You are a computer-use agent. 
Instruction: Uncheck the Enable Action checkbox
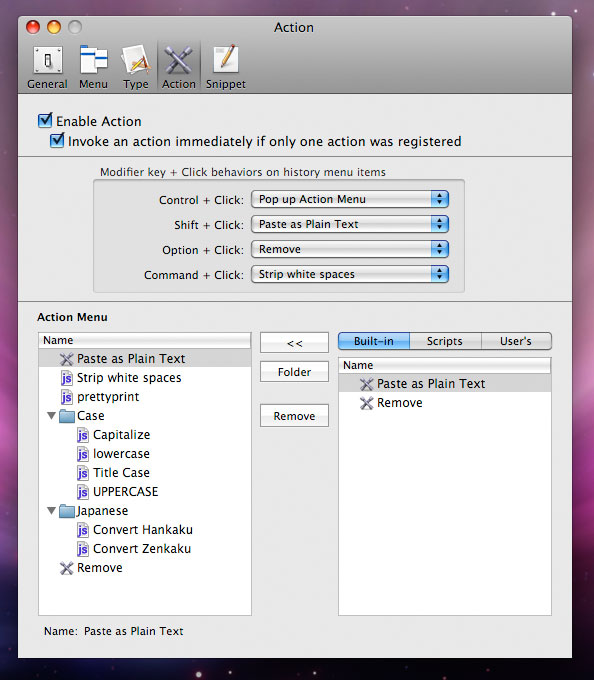pyautogui.click(x=45, y=120)
